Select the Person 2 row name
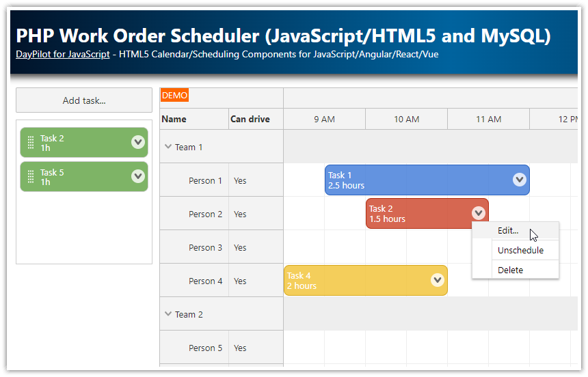Screen dimensions: 588x377 pyautogui.click(x=205, y=214)
